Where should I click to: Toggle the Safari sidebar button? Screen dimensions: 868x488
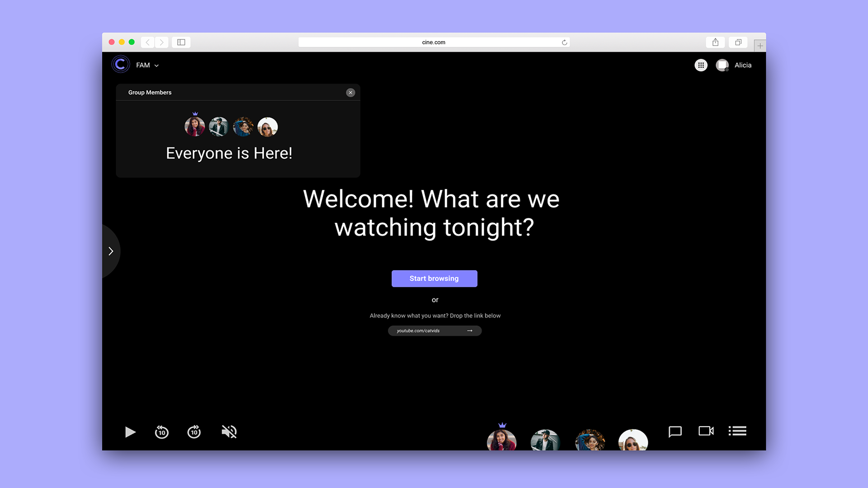[181, 42]
